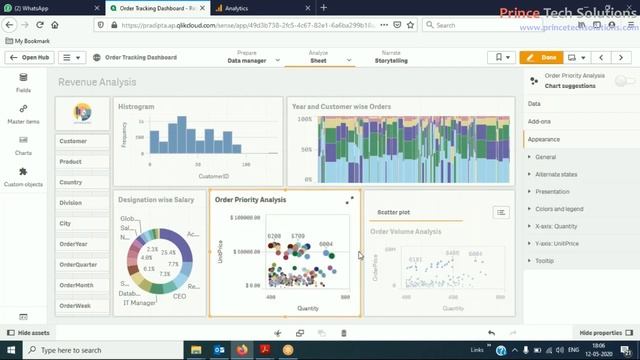Open the Windows Start menu
The height and width of the screenshot is (360, 640).
click(11, 350)
